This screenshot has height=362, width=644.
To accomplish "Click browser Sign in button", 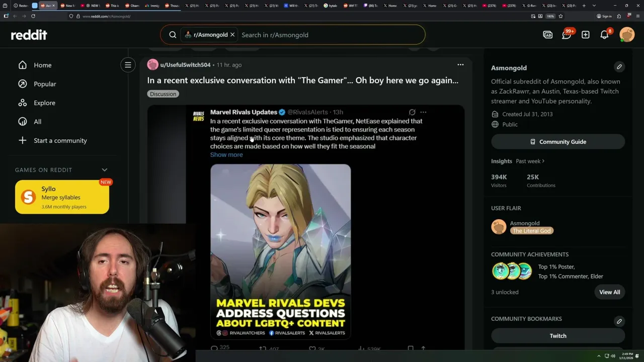I will pyautogui.click(x=604, y=16).
